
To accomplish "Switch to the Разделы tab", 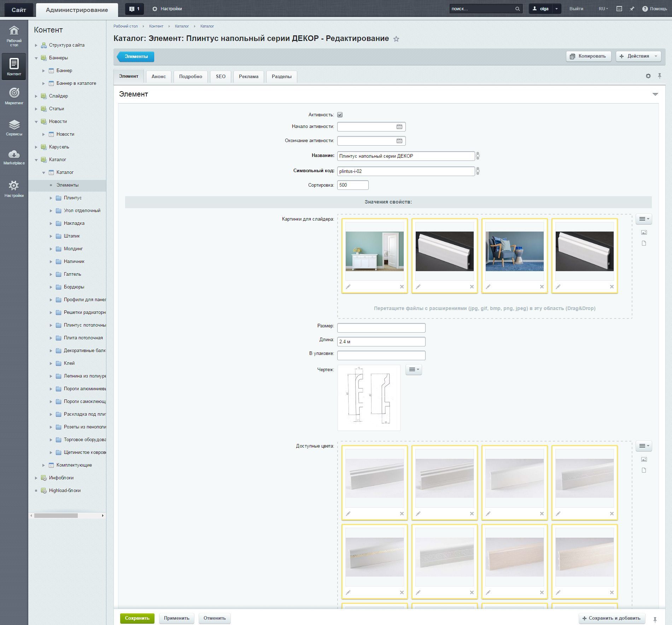I will [282, 76].
